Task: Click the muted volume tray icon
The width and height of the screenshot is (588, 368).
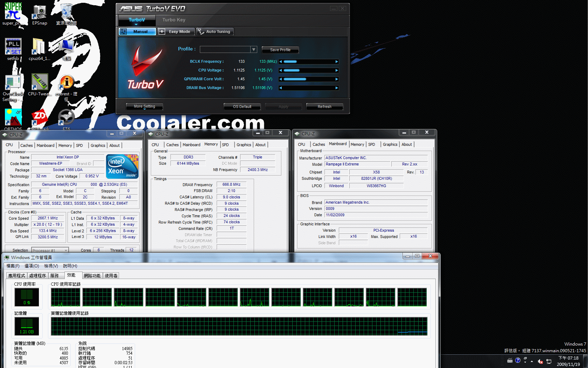Action: click(x=540, y=361)
